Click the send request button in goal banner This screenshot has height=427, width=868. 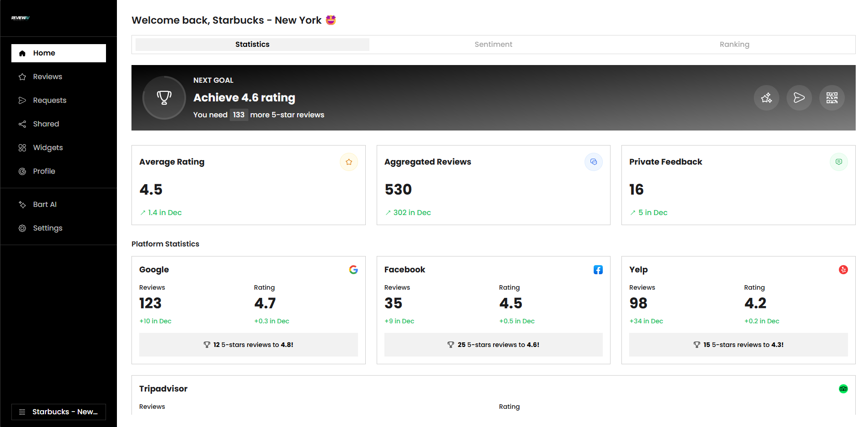click(x=799, y=98)
